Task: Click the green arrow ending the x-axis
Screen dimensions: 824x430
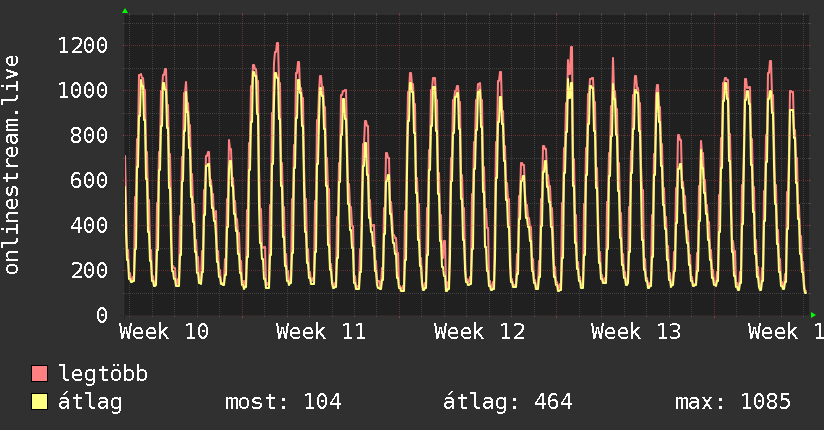Action: (813, 315)
